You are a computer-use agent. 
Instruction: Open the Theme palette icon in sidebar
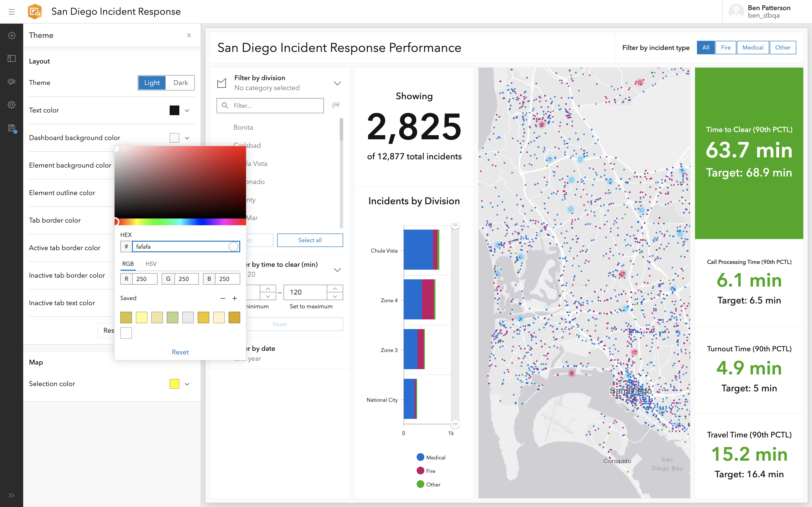pos(11,82)
